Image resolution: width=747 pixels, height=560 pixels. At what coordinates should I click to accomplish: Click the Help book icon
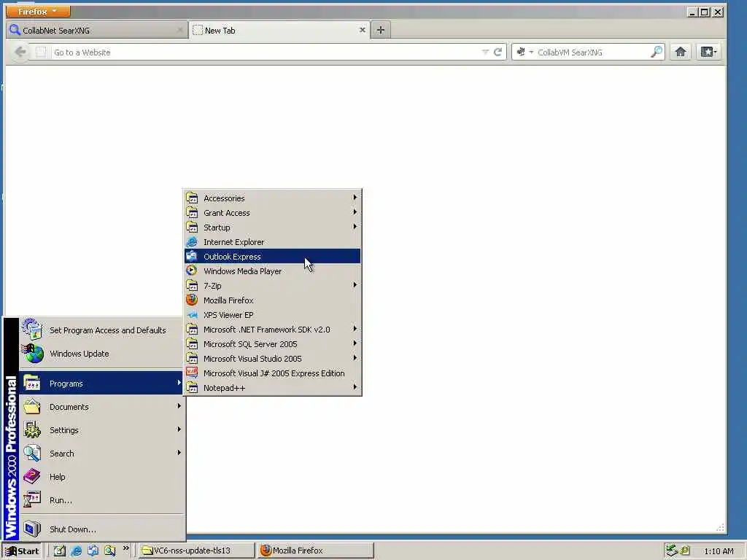[x=32, y=476]
